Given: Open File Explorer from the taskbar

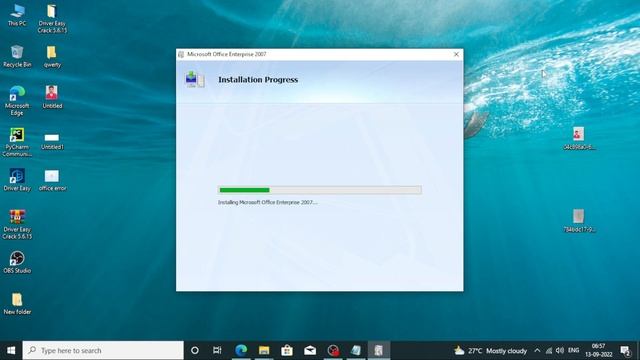Looking at the screenshot, I should tap(264, 351).
